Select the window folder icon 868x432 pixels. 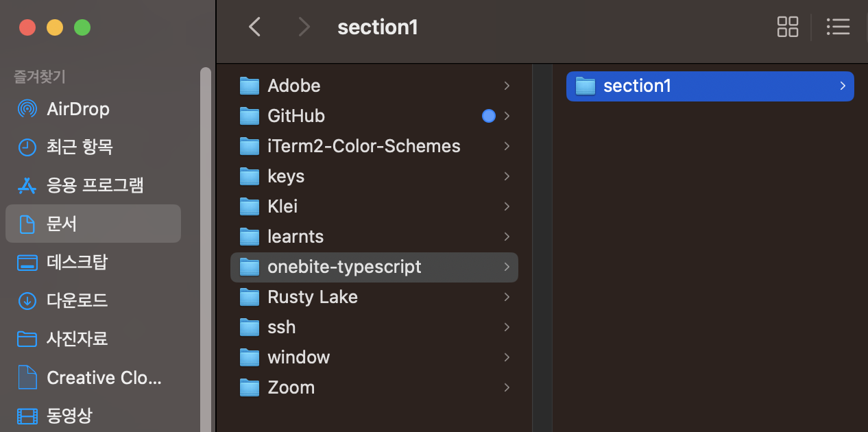pos(249,357)
